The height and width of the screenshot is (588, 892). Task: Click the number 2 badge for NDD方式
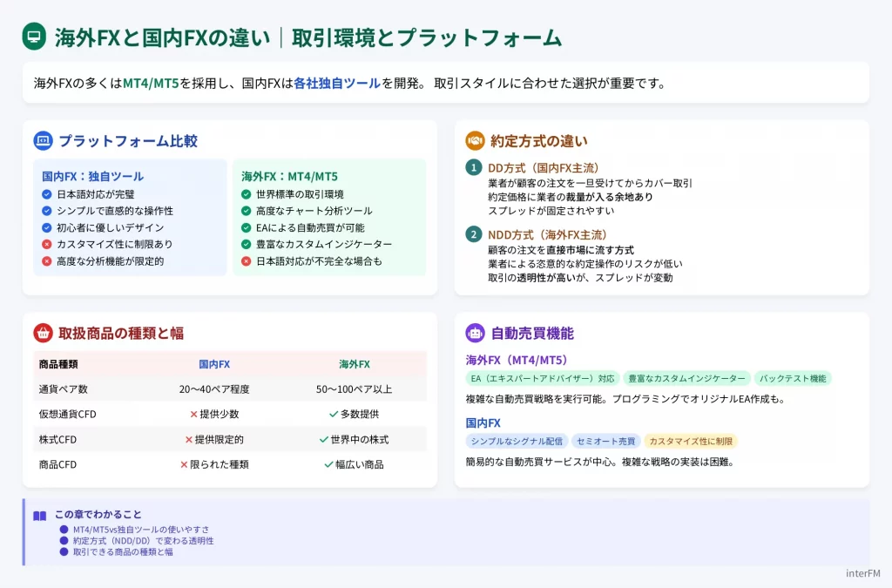[473, 234]
